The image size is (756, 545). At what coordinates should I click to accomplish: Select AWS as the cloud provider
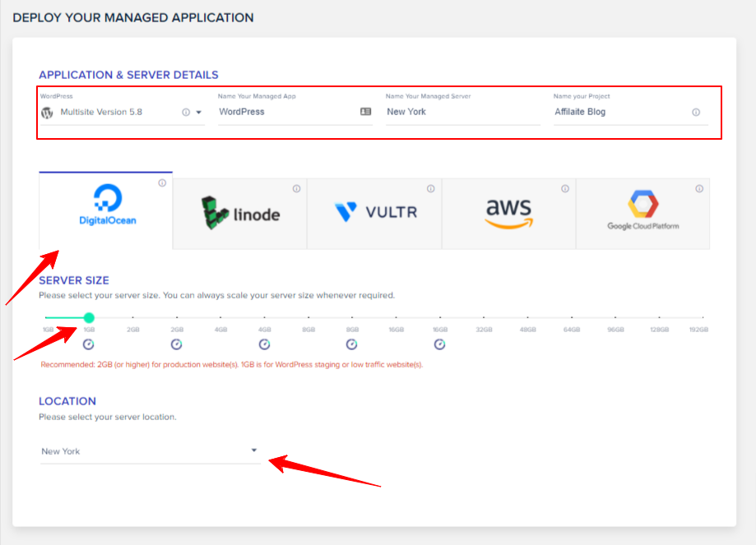click(508, 213)
